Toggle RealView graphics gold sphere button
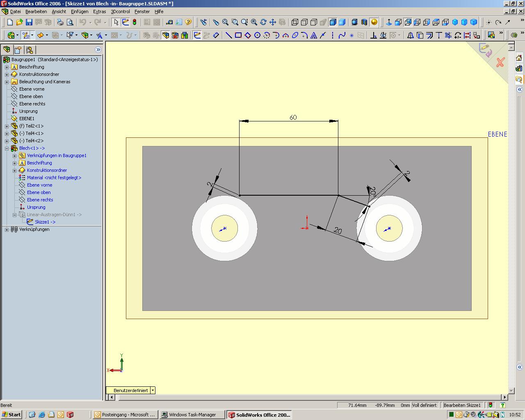Image resolution: width=525 pixels, height=420 pixels. pos(374,22)
